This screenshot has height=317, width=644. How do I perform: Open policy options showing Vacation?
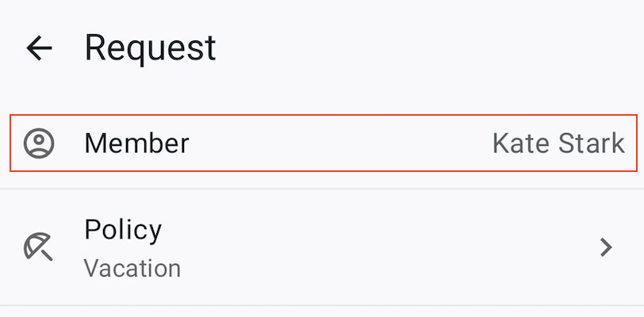point(323,247)
